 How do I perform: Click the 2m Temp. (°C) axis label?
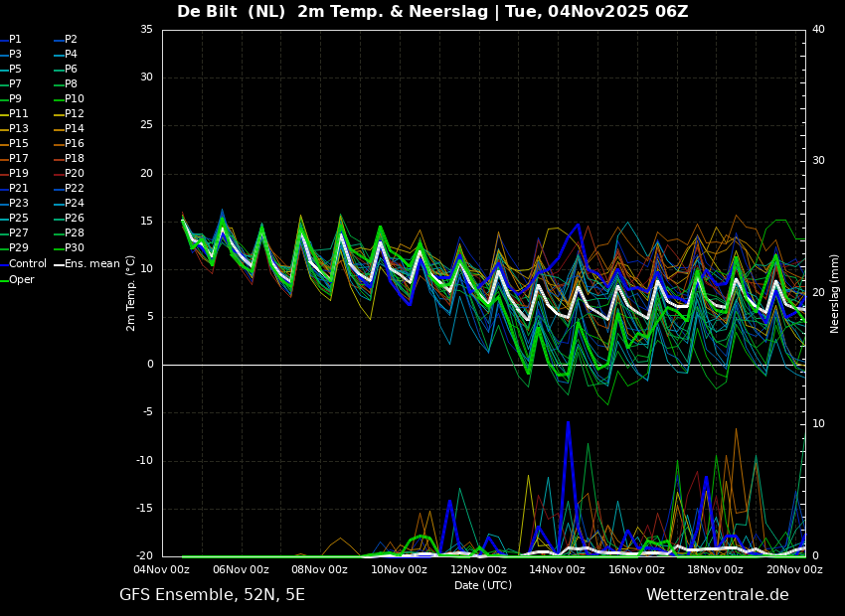[131, 292]
